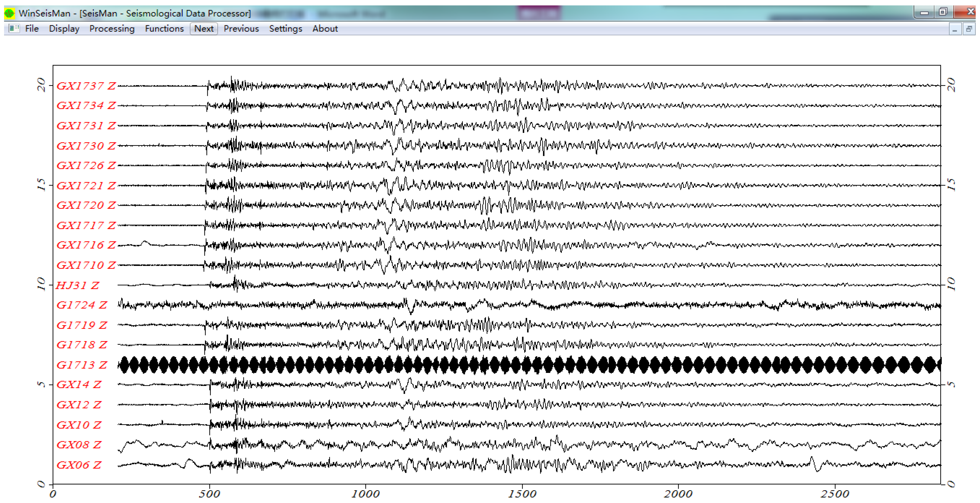The height and width of the screenshot is (503, 980).
Task: Expand the Settings menu
Action: tap(285, 29)
